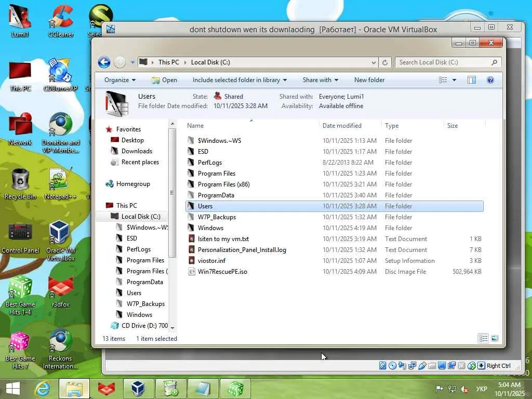
Task: Launch CDBurnerXP from desktop
Action: point(60,75)
